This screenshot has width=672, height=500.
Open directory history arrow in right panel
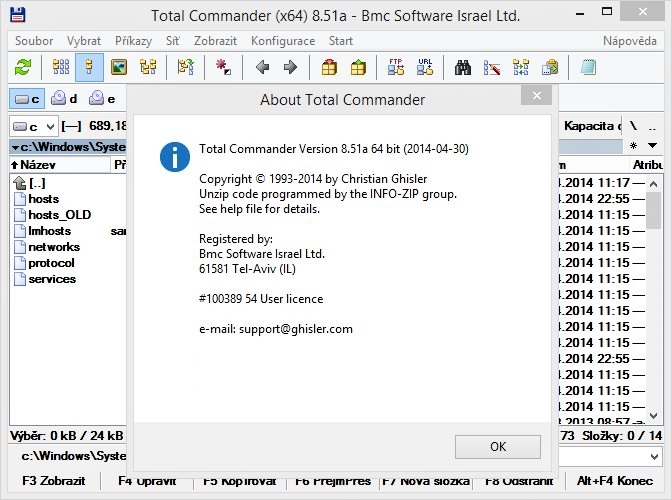[653, 146]
